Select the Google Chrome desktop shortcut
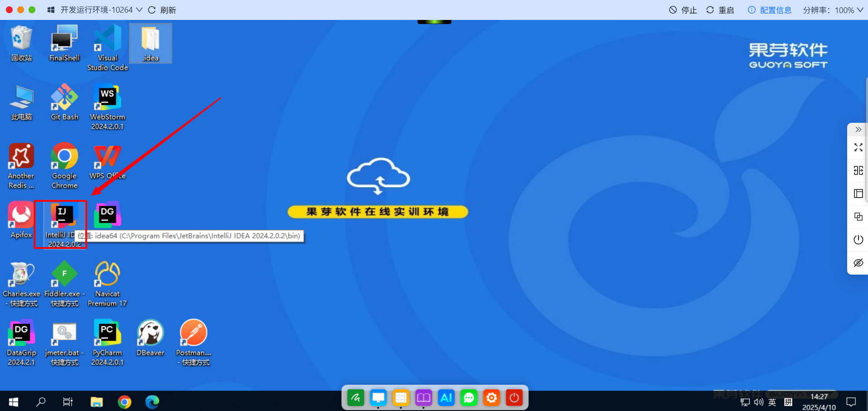The height and width of the screenshot is (411, 868). (x=64, y=166)
